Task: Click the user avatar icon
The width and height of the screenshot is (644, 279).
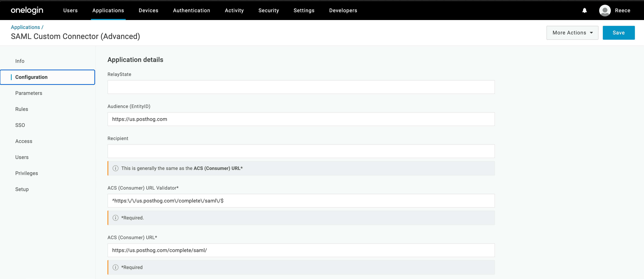Action: click(x=605, y=11)
